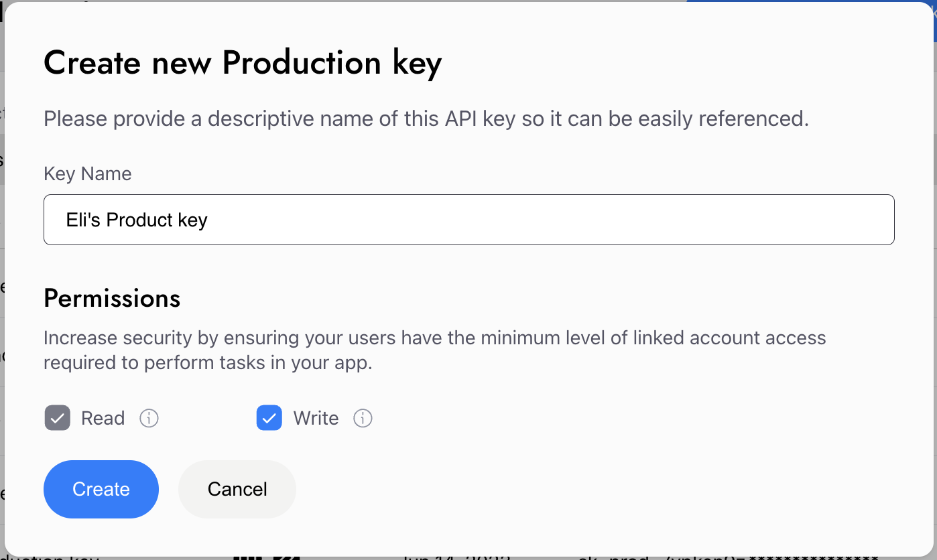The width and height of the screenshot is (937, 560).
Task: Uncheck the Write permission checkbox
Action: (x=269, y=418)
